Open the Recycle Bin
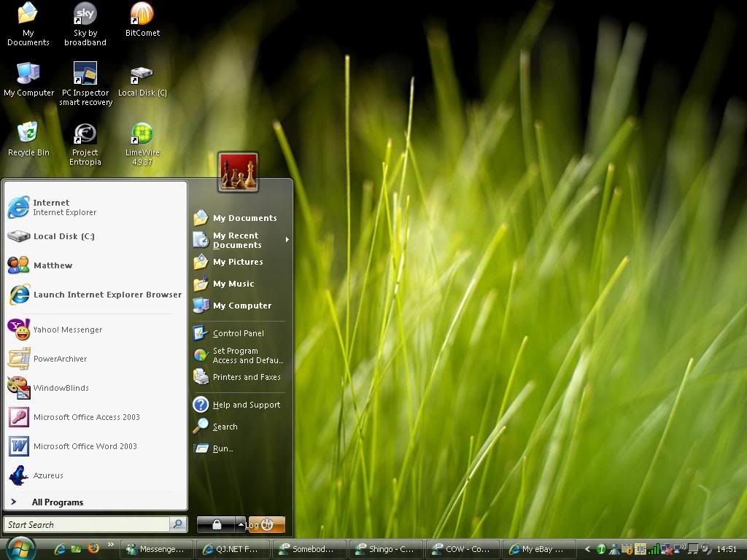 point(28,139)
